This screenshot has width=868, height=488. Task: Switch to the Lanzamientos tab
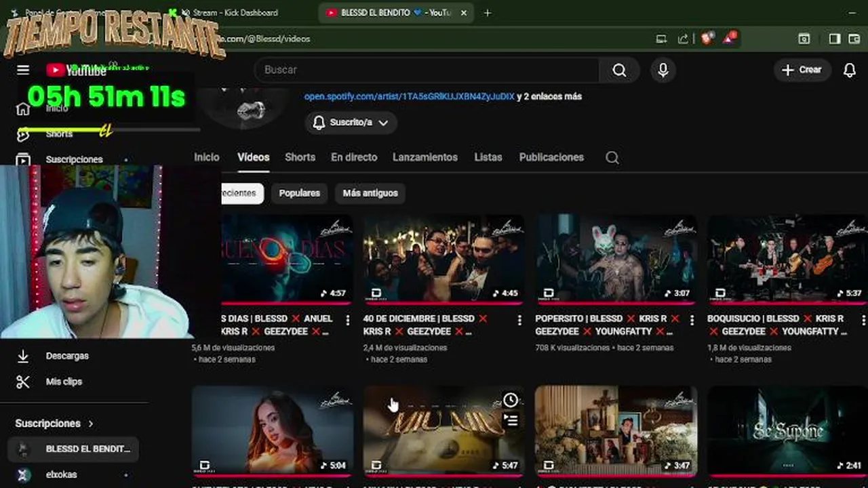425,157
